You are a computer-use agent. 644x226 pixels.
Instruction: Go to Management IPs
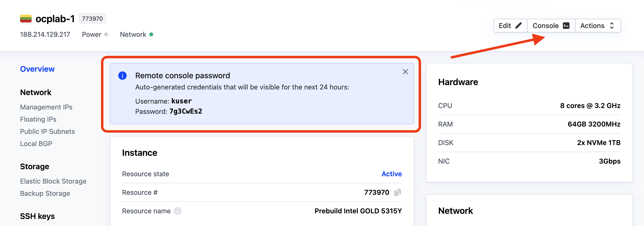click(x=46, y=107)
